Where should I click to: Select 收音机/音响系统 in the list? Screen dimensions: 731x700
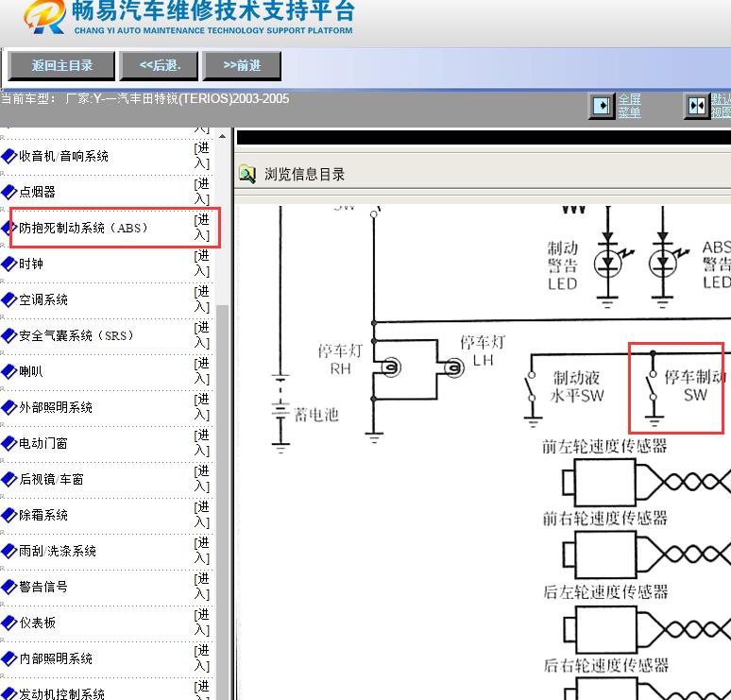click(x=63, y=156)
